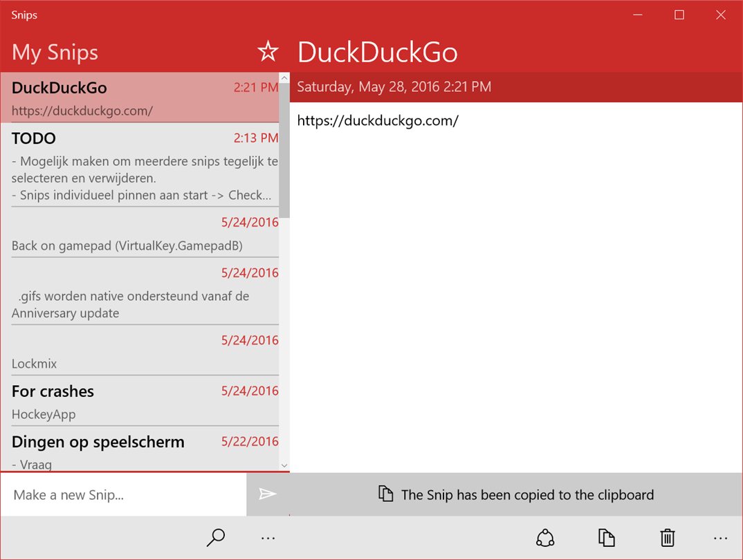
Task: Click the DuckDuckGo snip title heading
Action: (x=377, y=52)
